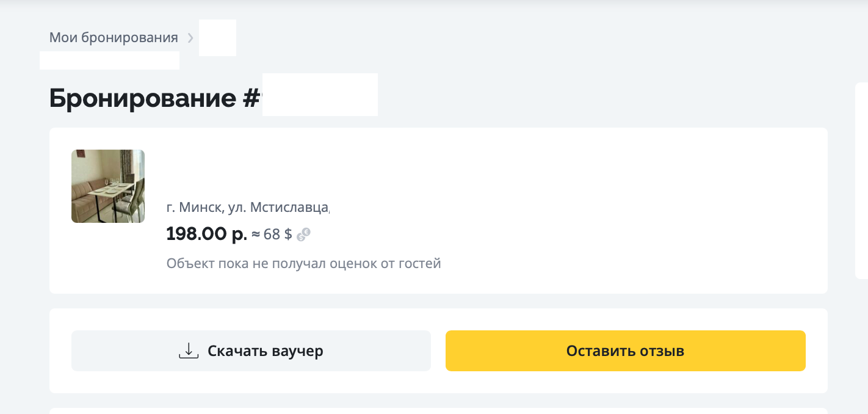
Task: Click the current booking breadcrumb item
Action: pyautogui.click(x=217, y=38)
